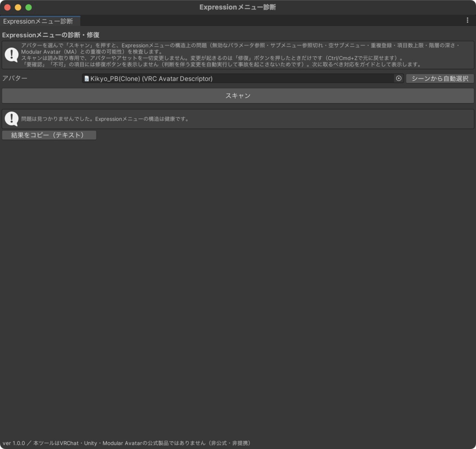This screenshot has width=476, height=449.
Task: Click シーンから自動選択 button
Action: 440,79
